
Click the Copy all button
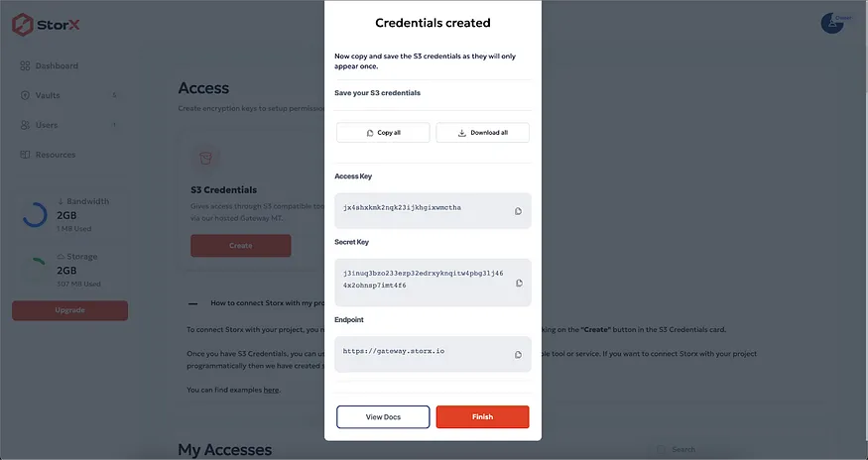tap(383, 133)
